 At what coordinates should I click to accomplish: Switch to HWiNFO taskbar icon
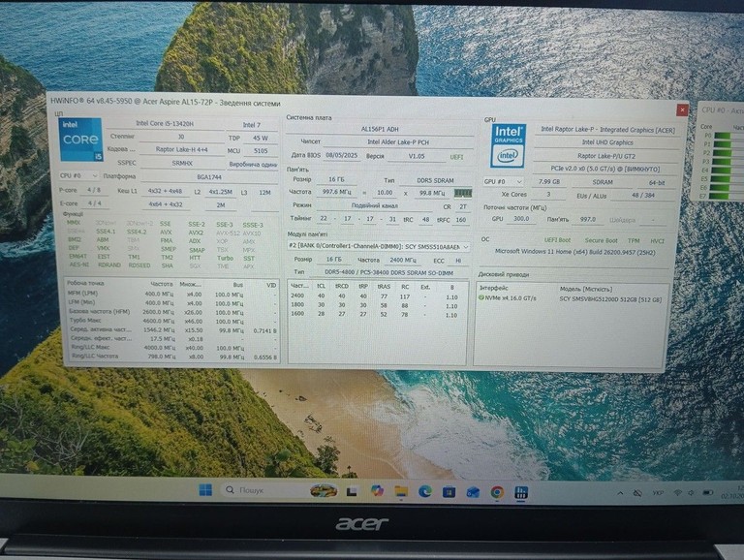521,492
